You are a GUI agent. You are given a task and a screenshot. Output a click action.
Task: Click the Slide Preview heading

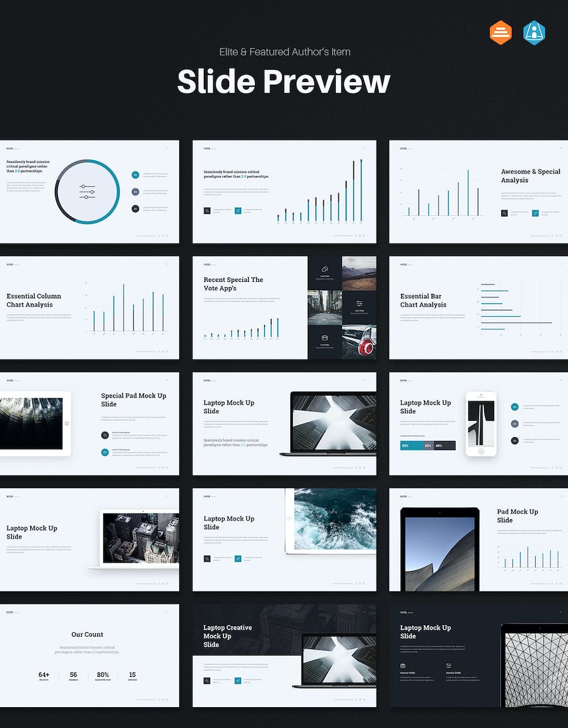click(x=283, y=82)
